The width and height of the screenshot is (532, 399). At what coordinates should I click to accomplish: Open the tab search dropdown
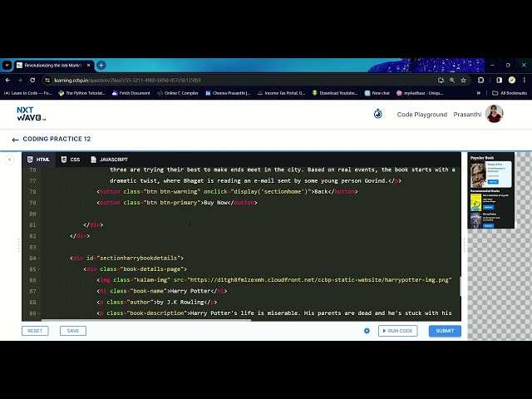7,65
